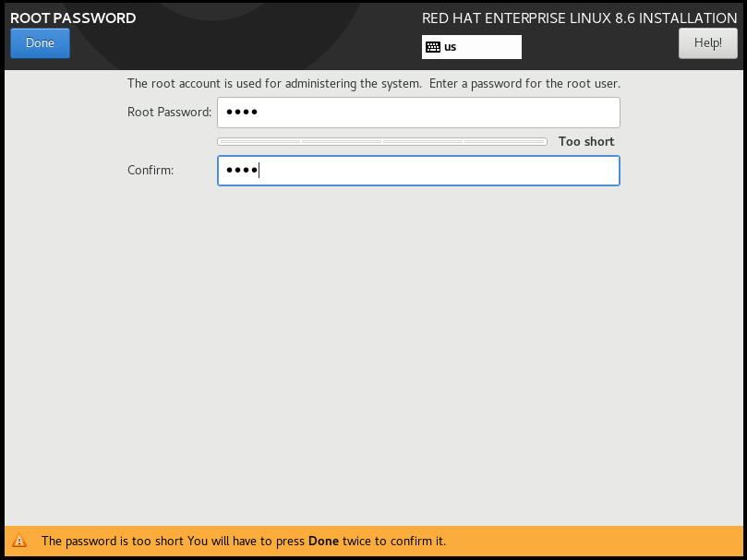Click the Too short strength label
The height and width of the screenshot is (560, 747).
tap(586, 142)
